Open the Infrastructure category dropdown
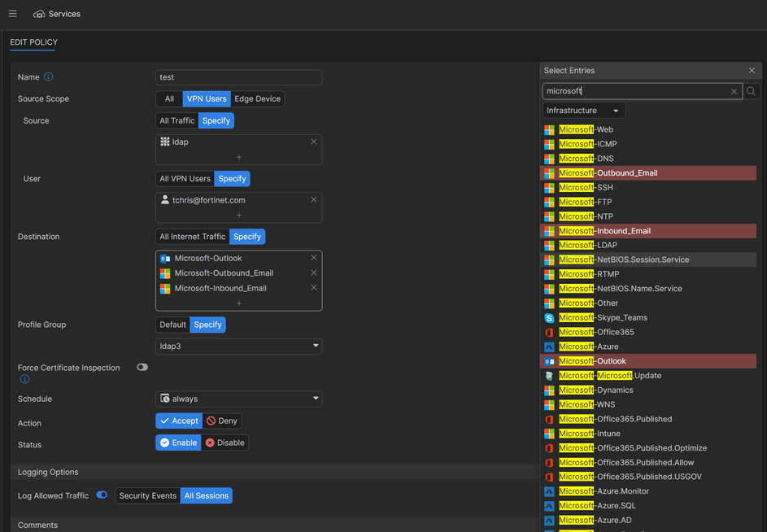 tap(583, 111)
